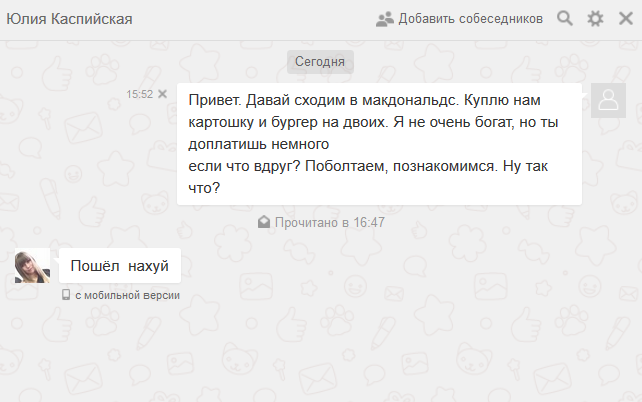
Task: Open chat settings gear icon
Action: (595, 19)
